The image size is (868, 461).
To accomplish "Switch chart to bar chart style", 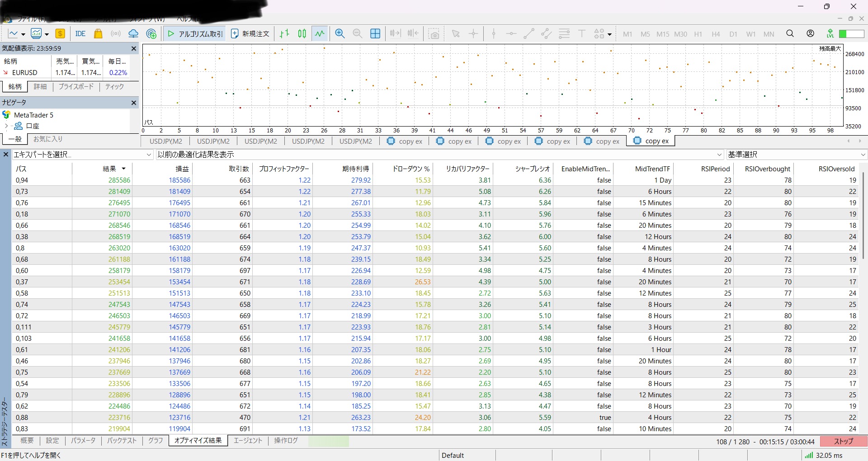I will point(284,33).
